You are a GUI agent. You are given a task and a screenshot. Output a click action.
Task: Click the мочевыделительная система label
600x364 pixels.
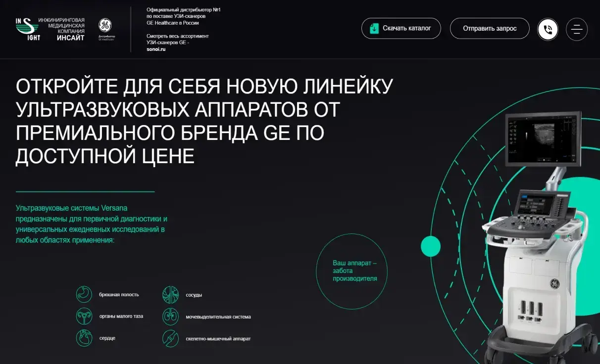coord(218,317)
